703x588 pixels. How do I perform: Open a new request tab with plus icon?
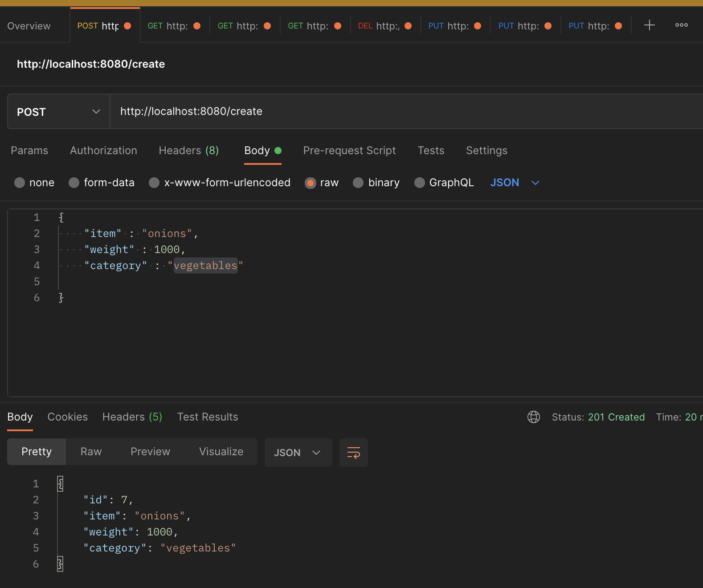pos(649,25)
